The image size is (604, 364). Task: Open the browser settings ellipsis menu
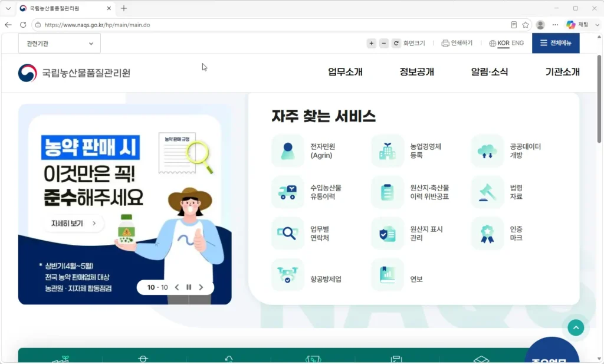click(x=555, y=25)
